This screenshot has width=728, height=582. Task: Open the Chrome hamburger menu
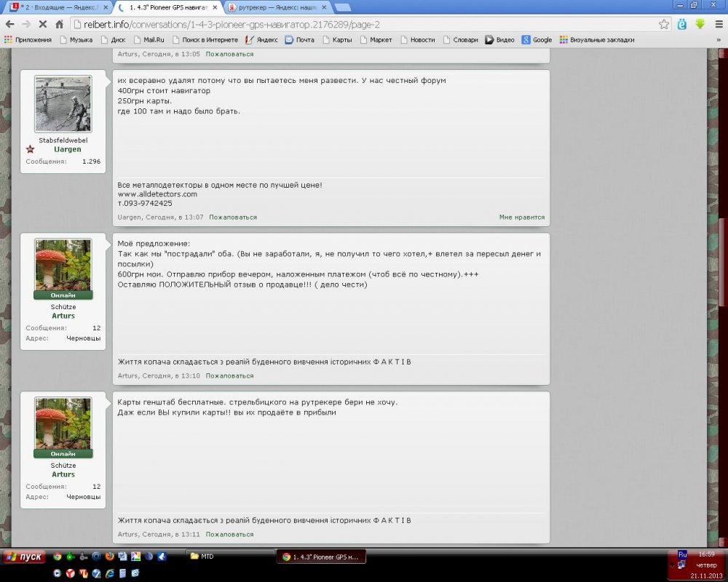[719, 24]
